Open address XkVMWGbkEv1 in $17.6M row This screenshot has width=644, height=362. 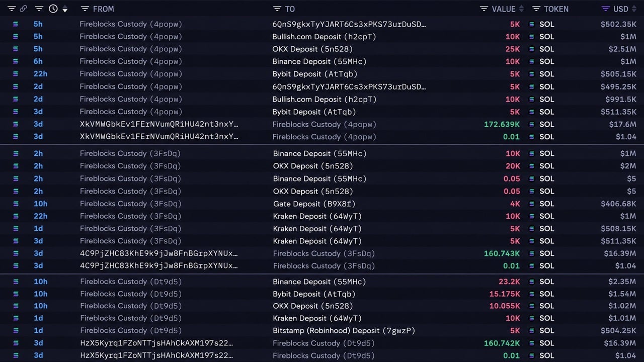click(x=159, y=124)
